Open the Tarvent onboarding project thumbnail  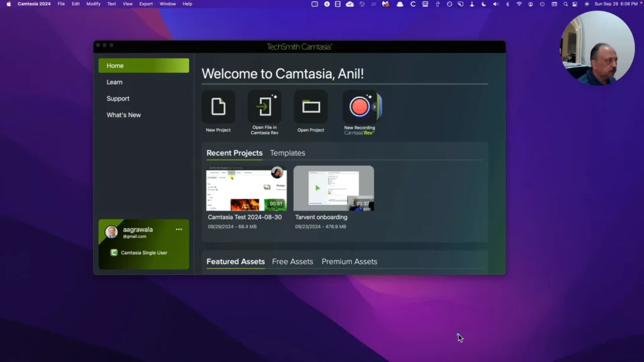(333, 189)
